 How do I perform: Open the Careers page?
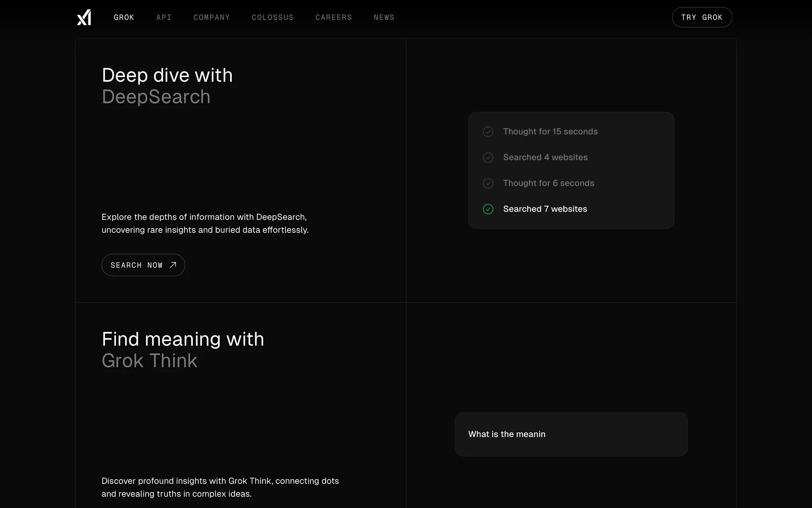pyautogui.click(x=333, y=17)
